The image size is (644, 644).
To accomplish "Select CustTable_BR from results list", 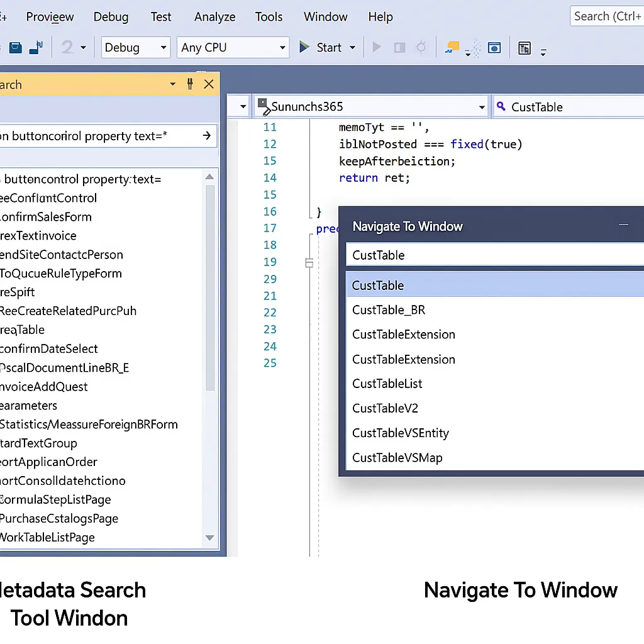I will coord(389,310).
